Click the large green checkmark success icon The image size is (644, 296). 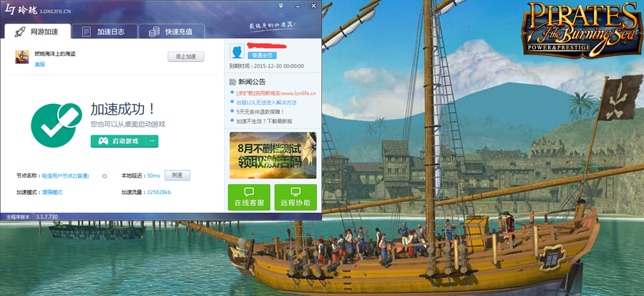54,123
